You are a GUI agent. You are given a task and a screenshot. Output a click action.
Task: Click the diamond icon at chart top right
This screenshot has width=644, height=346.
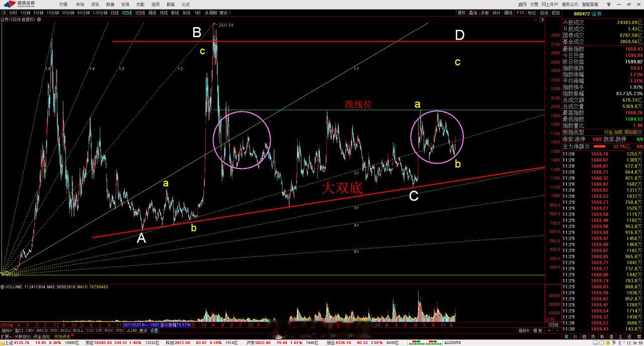point(535,20)
